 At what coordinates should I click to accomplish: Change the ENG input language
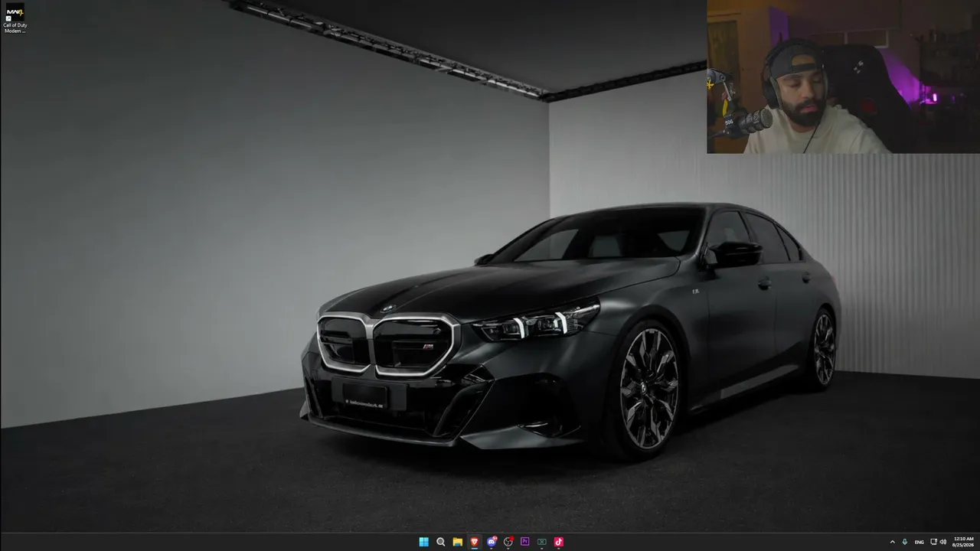click(919, 542)
